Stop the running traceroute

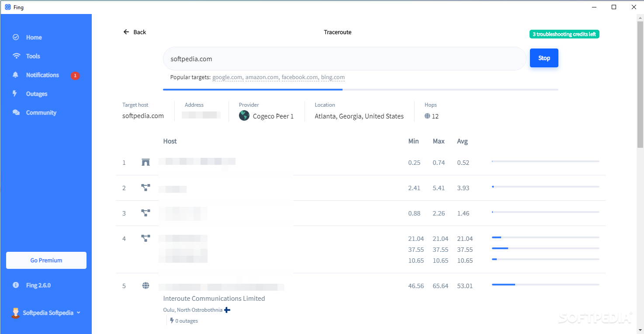(x=544, y=58)
